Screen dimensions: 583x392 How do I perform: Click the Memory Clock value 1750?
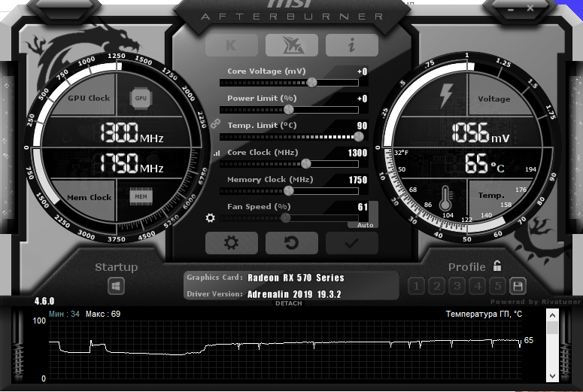(x=357, y=180)
